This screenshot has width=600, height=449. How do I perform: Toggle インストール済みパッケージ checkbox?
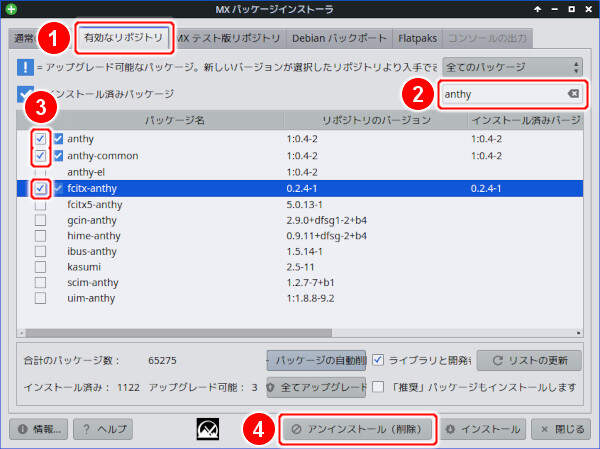tap(25, 94)
